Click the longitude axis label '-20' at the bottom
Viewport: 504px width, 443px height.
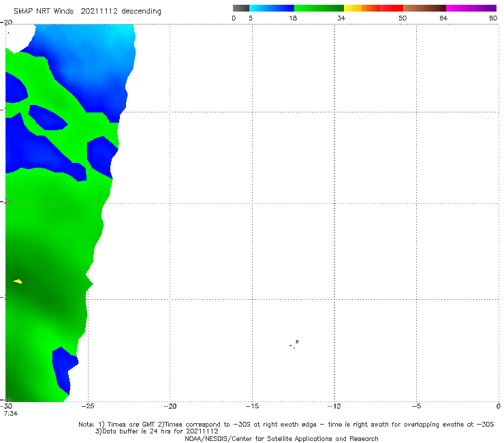170,406
